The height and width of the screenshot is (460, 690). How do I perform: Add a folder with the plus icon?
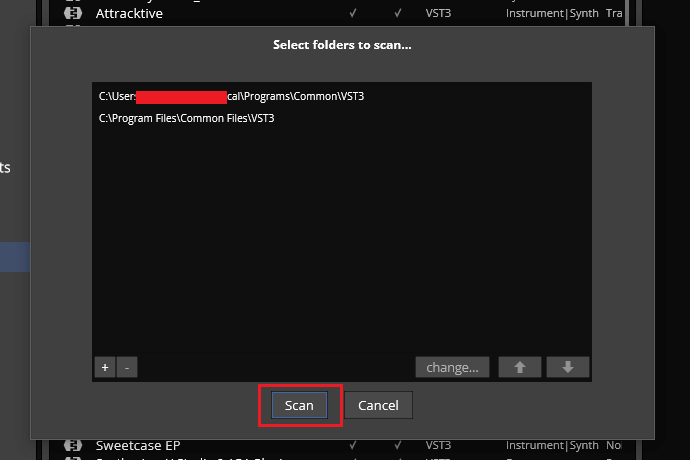[x=105, y=367]
